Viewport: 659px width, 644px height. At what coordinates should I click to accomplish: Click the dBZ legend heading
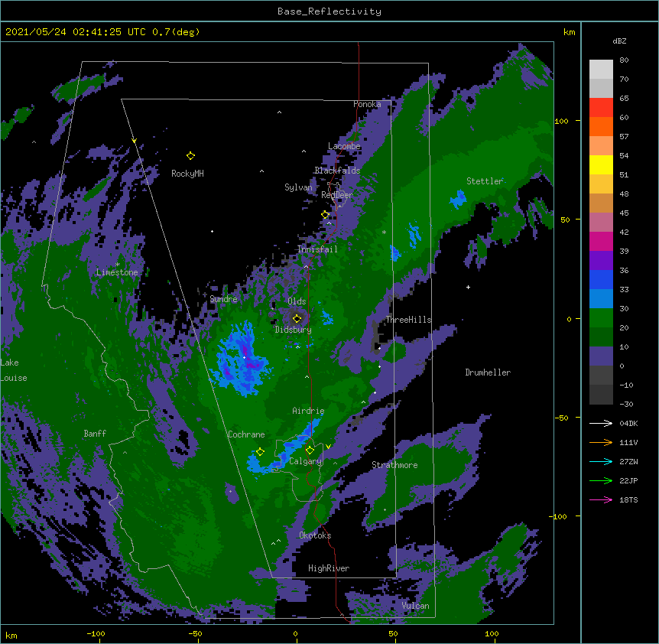coord(619,41)
